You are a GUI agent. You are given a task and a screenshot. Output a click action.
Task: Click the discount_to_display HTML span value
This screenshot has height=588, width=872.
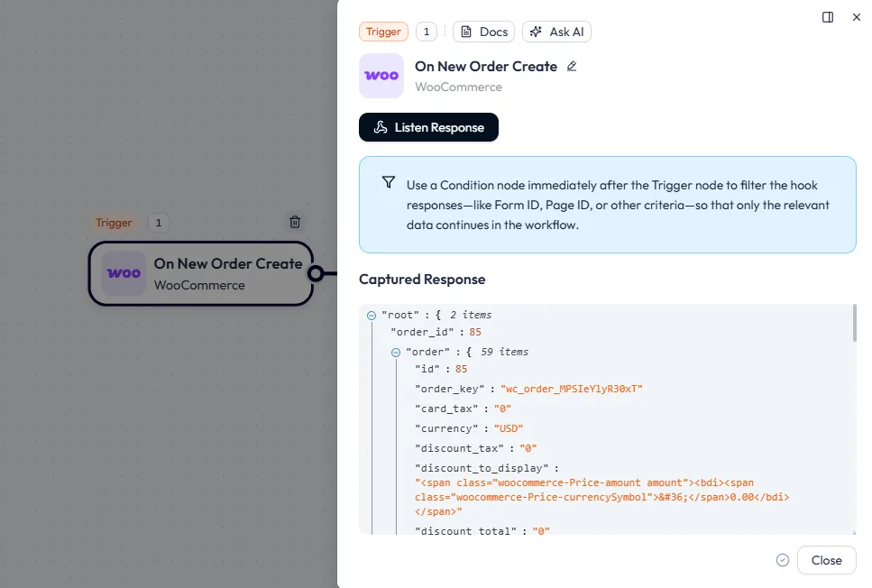click(601, 497)
